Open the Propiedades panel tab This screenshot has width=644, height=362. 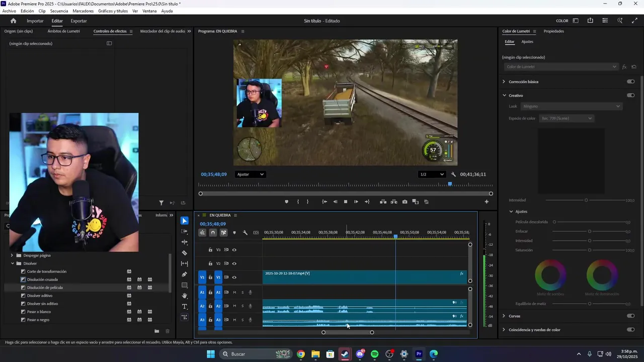pyautogui.click(x=553, y=31)
